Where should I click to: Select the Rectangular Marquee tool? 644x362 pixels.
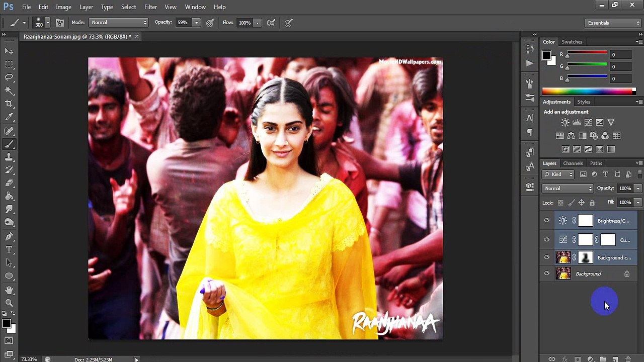pyautogui.click(x=9, y=64)
